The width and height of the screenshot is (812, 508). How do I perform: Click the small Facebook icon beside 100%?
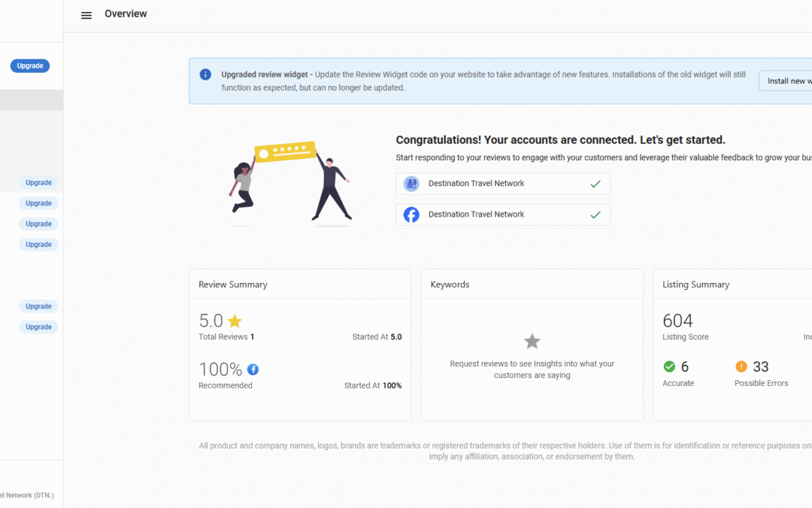[253, 370]
